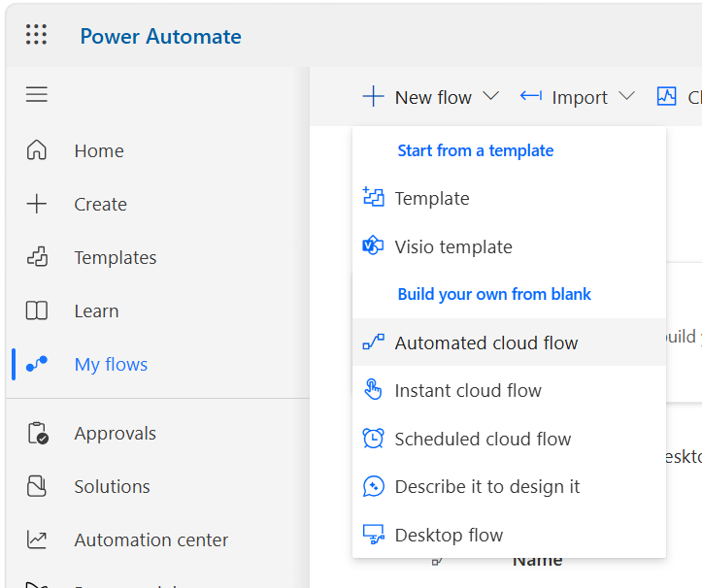Click the chart icon right of Import

667,96
